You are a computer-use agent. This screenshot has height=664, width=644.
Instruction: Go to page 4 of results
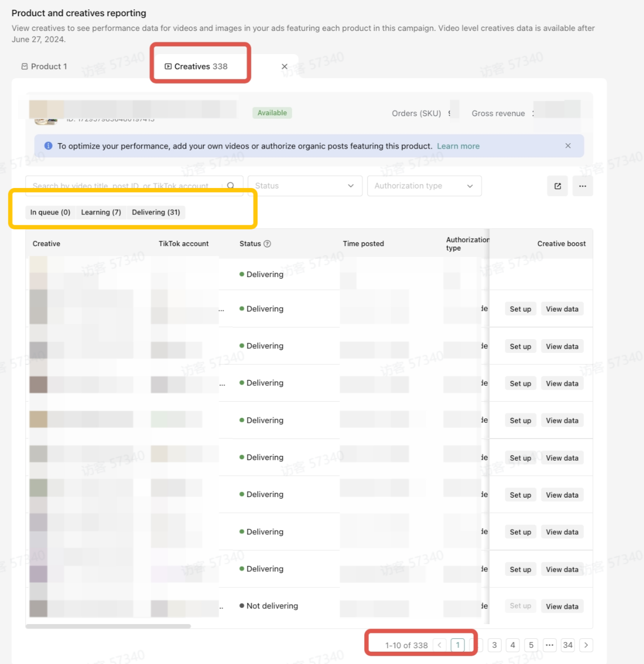click(513, 645)
